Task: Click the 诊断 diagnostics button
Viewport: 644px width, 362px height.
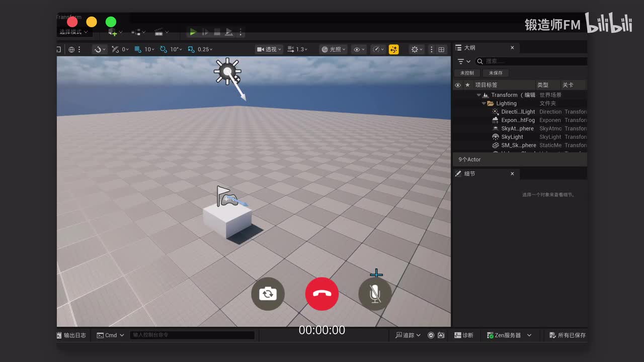Action: pos(464,335)
